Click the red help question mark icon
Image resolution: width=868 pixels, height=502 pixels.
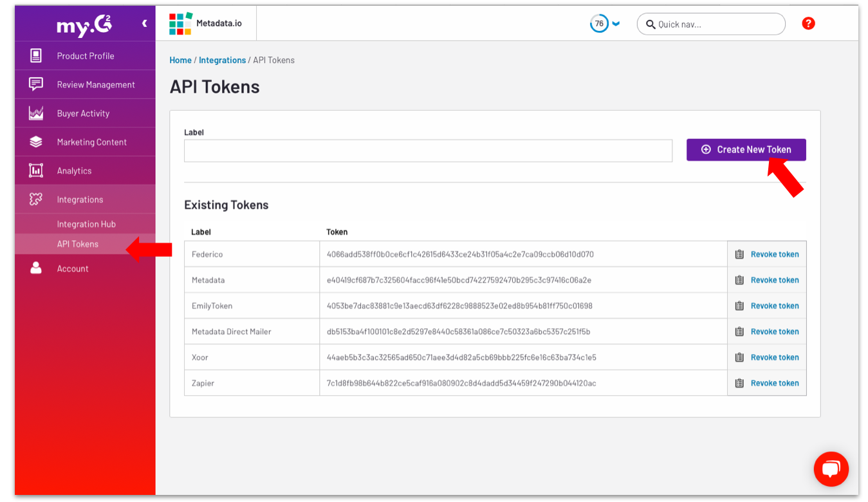click(808, 24)
